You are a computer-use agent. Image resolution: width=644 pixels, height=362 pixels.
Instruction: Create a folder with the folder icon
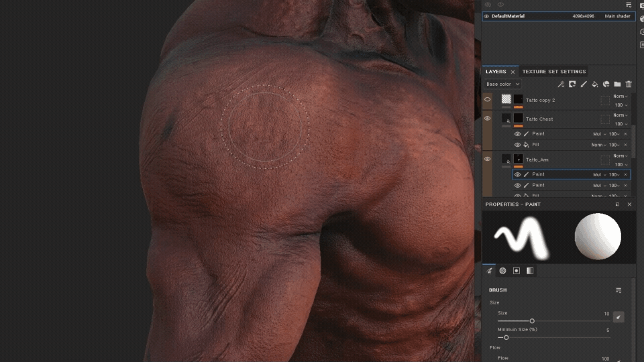[617, 84]
